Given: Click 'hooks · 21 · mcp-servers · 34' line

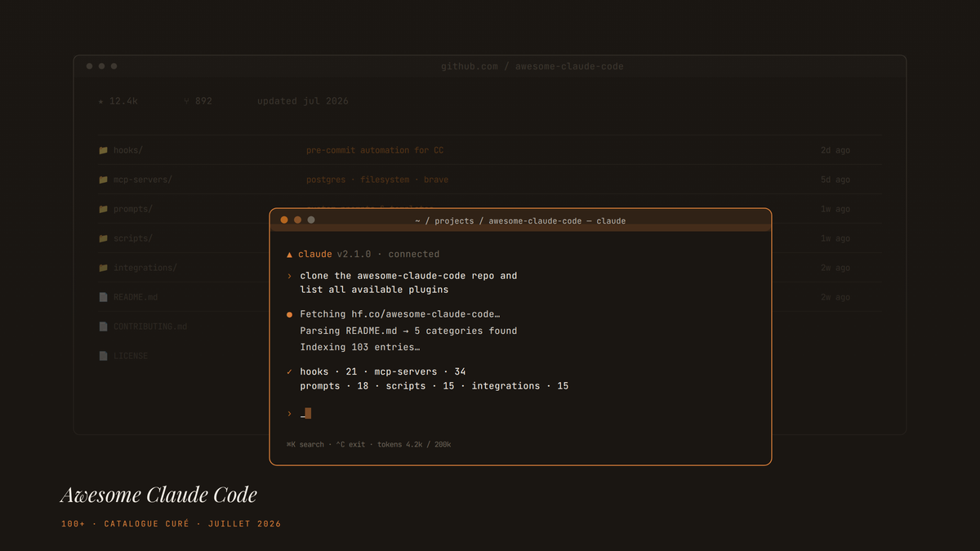Looking at the screenshot, I should [x=383, y=371].
